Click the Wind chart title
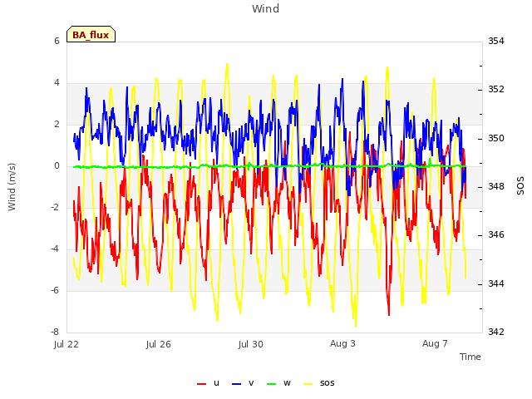532x399 pixels. (266, 8)
